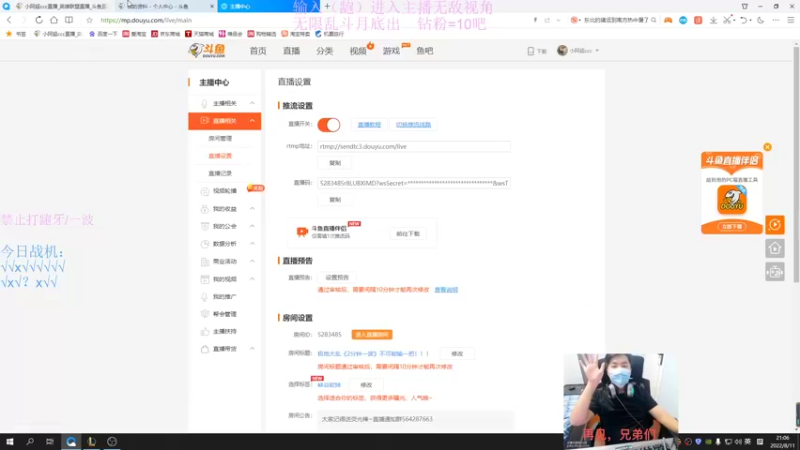Click into the rtmp address field
The image size is (800, 450).
click(x=414, y=146)
